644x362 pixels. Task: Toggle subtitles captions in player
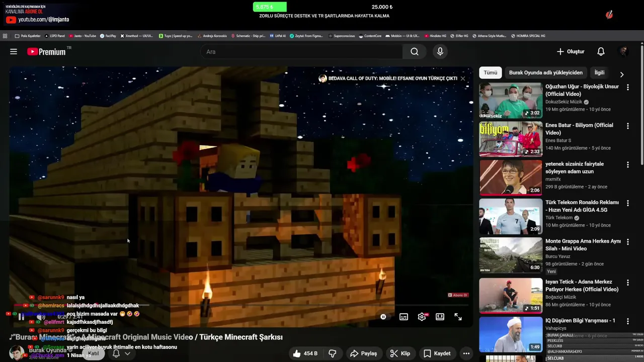click(404, 317)
